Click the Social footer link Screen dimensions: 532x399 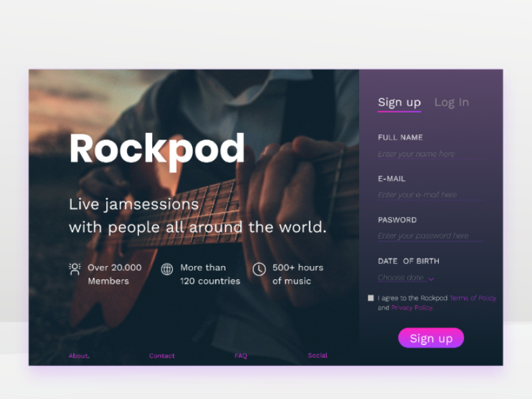[318, 355]
